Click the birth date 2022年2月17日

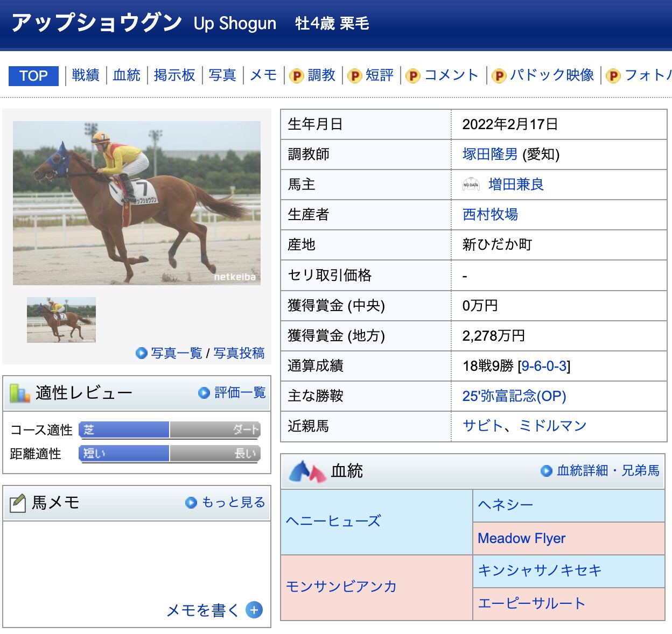coord(510,124)
